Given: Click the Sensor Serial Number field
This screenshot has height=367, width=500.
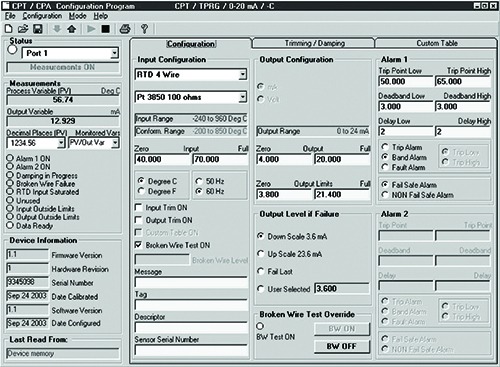Looking at the screenshot, I should (191, 350).
